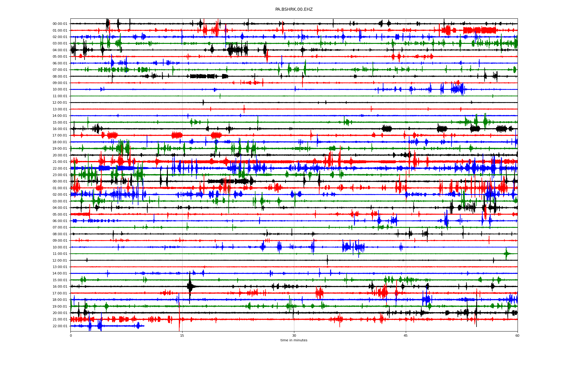Click the lower 02:00:01 row label
Viewport: 588px width, 368px height.
click(x=60, y=195)
